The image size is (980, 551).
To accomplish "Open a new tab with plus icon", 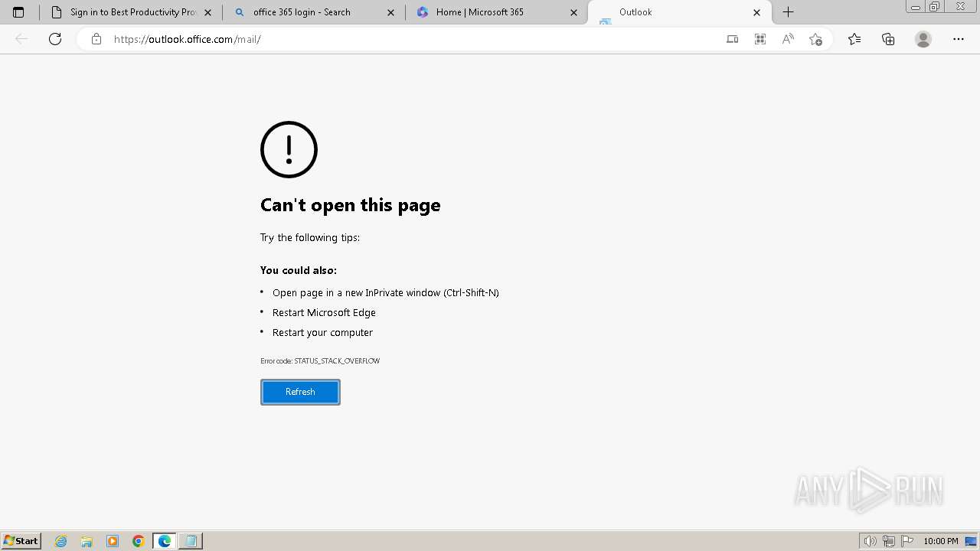I will [x=789, y=12].
